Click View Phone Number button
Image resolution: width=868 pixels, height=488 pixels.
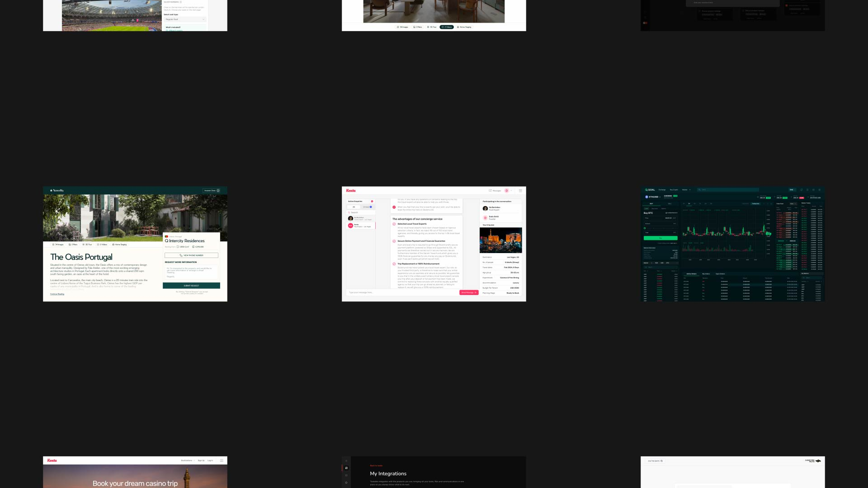tap(191, 255)
